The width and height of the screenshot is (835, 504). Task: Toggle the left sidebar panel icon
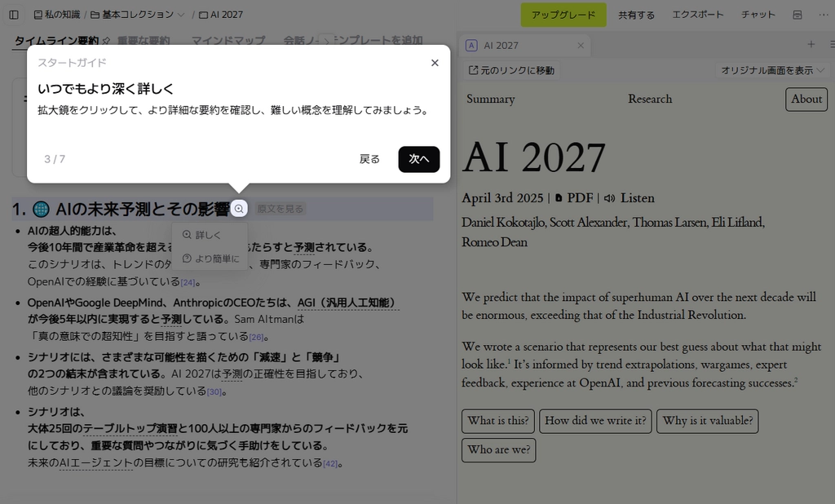[14, 15]
